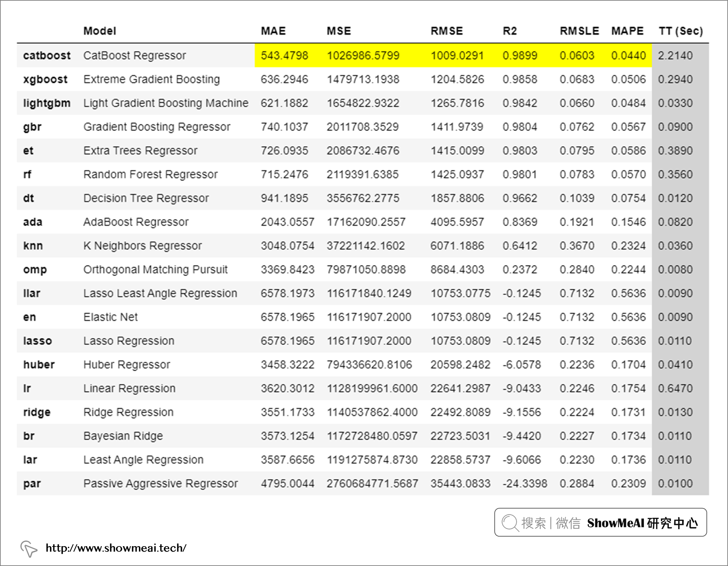Click Least Angle Regression model name
Image resolution: width=728 pixels, height=566 pixels.
tap(143, 460)
